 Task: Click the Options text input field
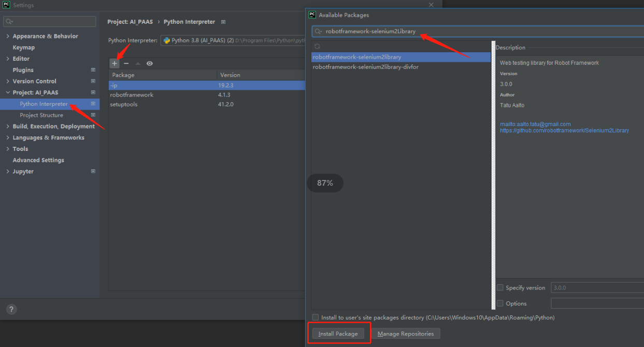[x=597, y=303]
